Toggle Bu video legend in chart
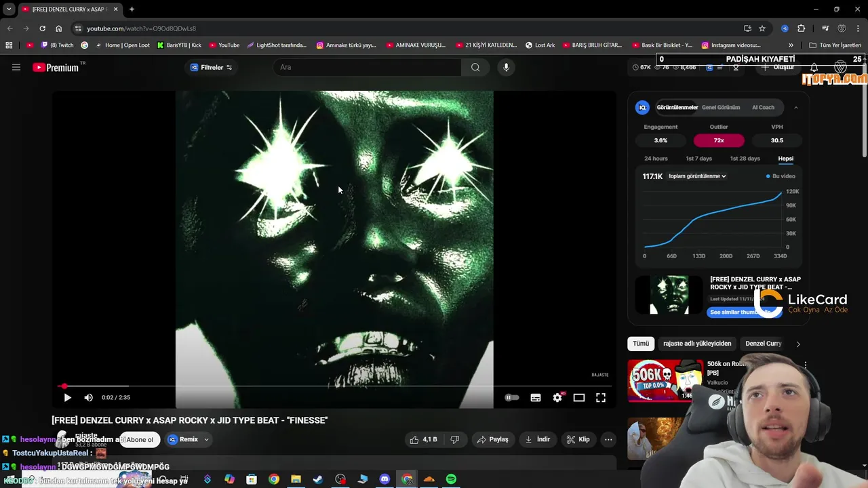Viewport: 868px width, 488px height. (781, 176)
